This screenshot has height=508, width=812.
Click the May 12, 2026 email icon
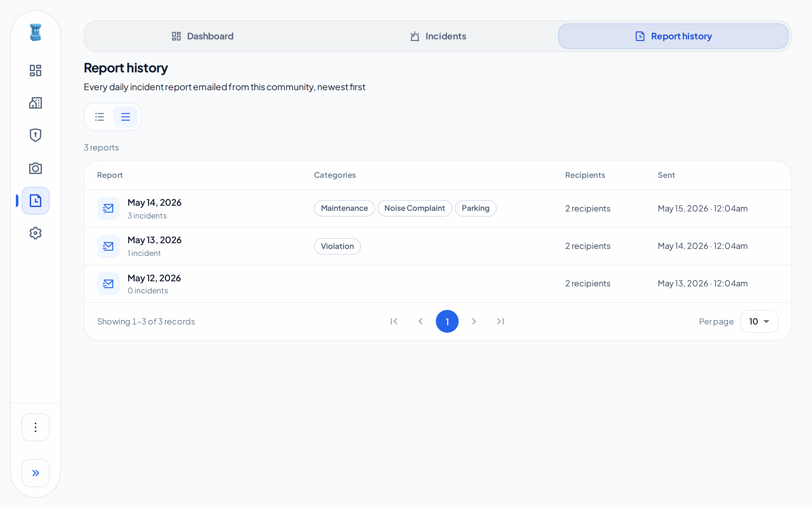[108, 284]
